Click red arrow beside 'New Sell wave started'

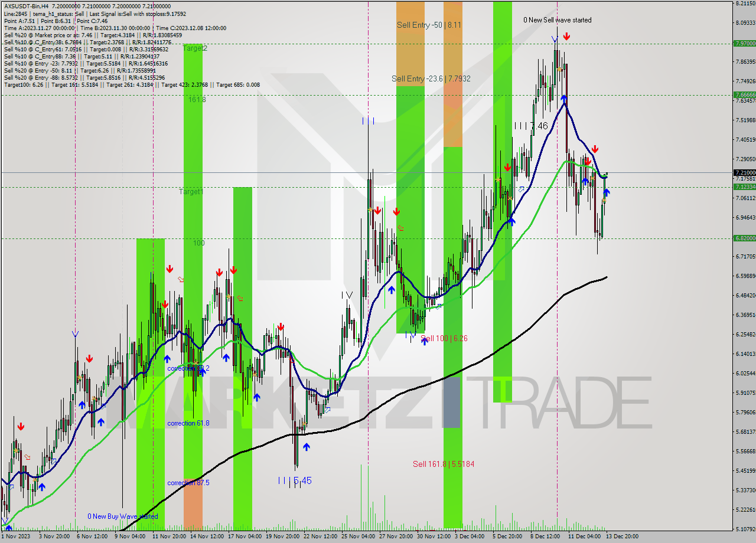[x=566, y=37]
